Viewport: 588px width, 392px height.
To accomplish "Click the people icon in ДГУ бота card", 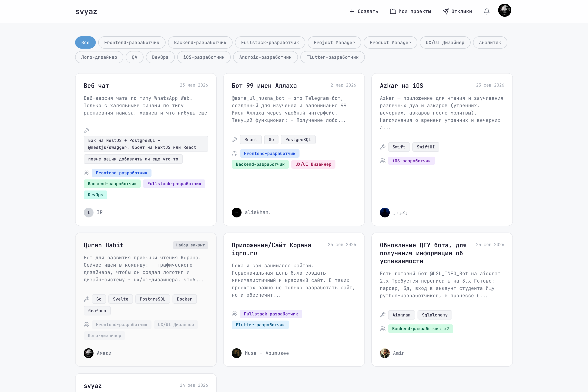I will tap(383, 329).
